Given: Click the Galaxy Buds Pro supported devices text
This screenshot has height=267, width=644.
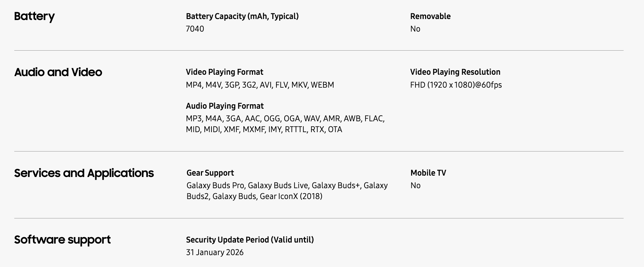Looking at the screenshot, I should click(x=287, y=191).
